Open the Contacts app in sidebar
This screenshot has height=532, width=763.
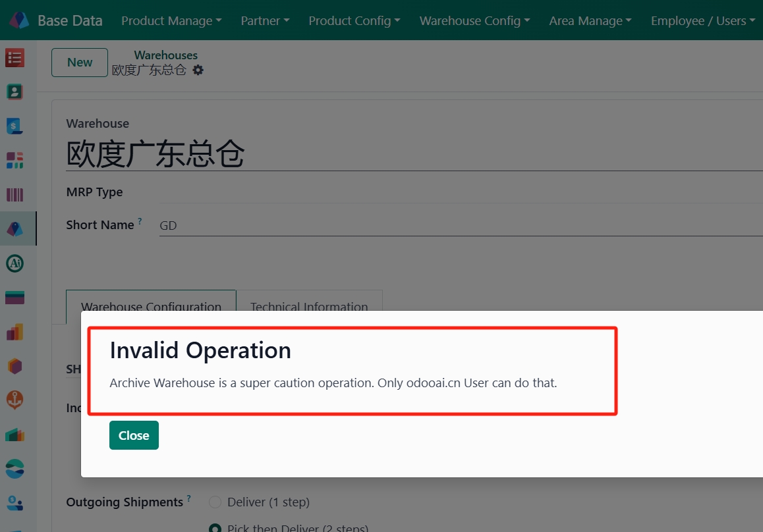tap(14, 92)
